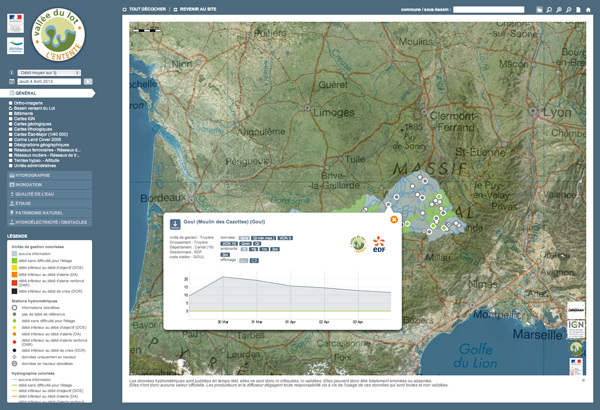Viewport: 600px width, 410px height.
Task: Click the EDF logo in popup
Action: click(x=379, y=244)
